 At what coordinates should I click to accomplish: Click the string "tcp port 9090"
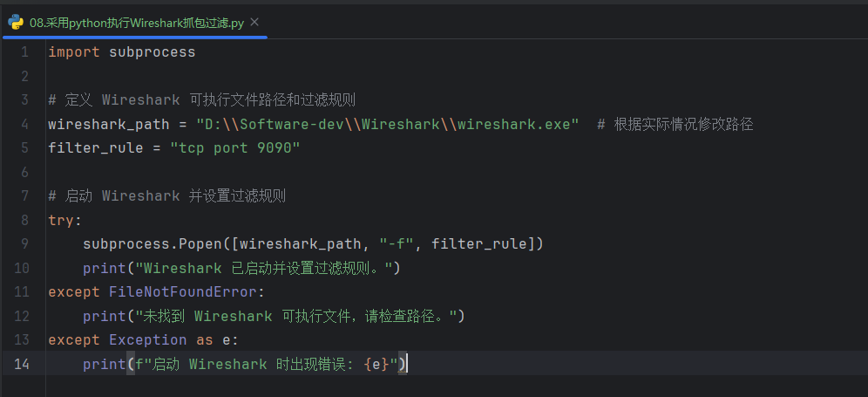(x=235, y=148)
